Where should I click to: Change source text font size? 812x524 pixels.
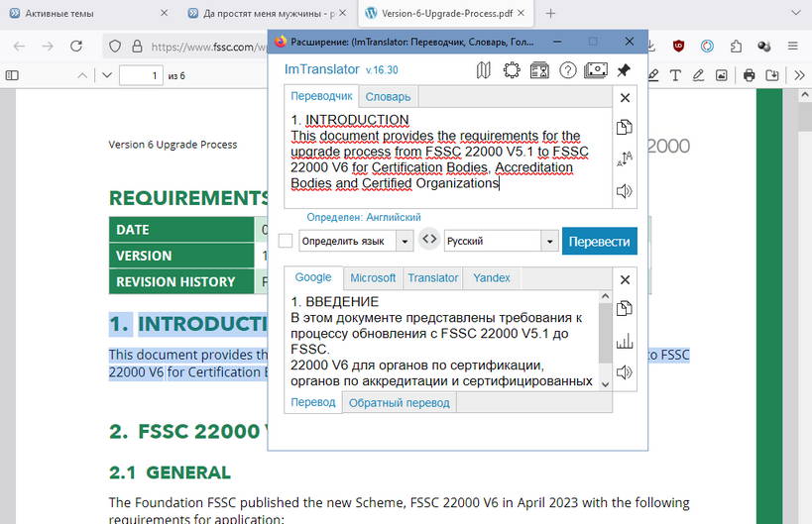[625, 158]
